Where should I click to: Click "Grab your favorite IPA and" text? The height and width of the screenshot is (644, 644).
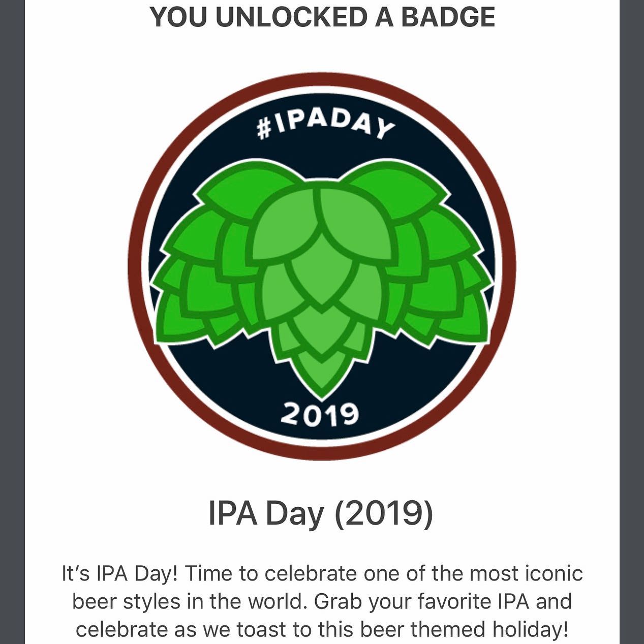coord(443,602)
